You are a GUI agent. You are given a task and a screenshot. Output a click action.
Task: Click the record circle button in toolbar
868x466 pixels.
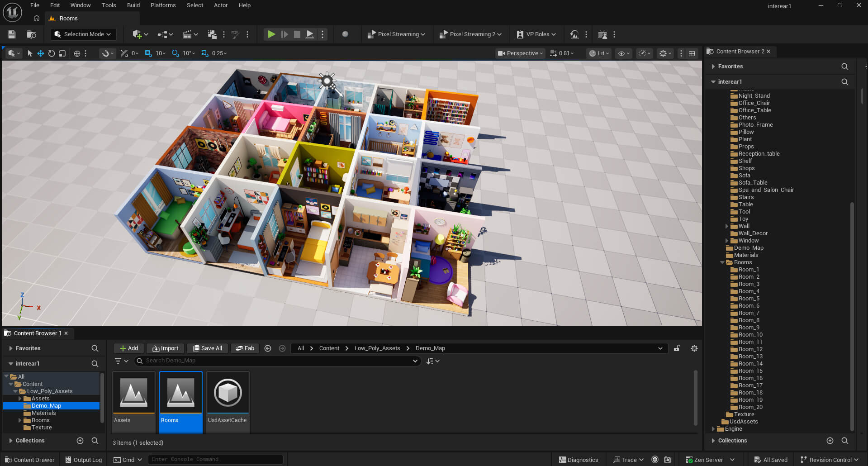[345, 34]
